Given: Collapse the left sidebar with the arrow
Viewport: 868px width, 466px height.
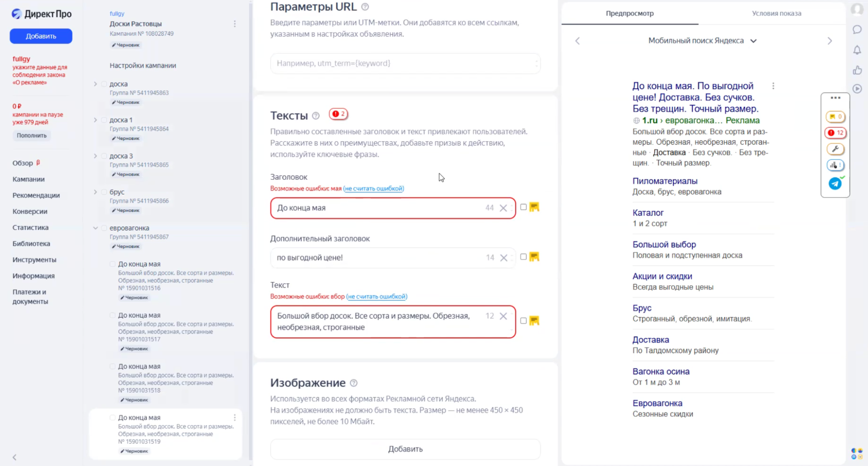Looking at the screenshot, I should coord(15,457).
